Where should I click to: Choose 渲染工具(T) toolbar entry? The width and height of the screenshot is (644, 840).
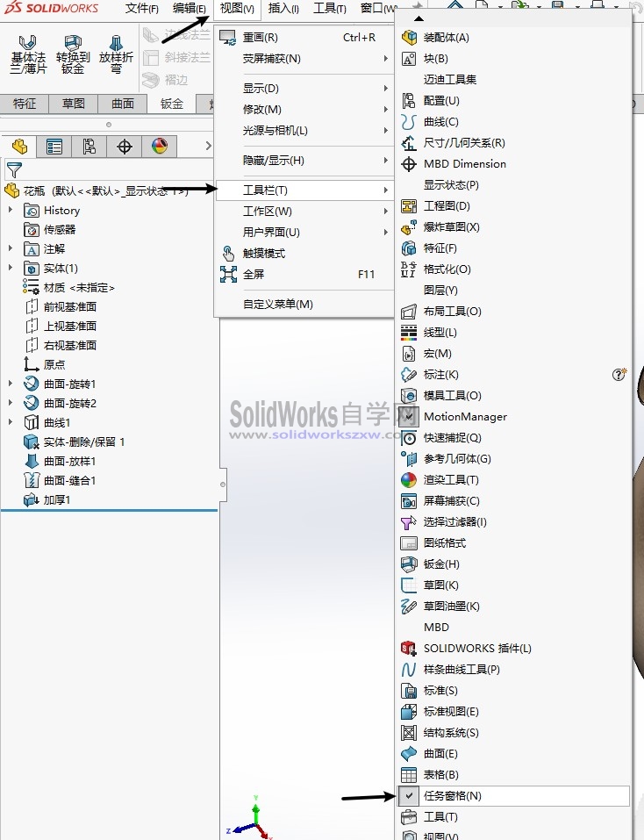tap(513, 480)
